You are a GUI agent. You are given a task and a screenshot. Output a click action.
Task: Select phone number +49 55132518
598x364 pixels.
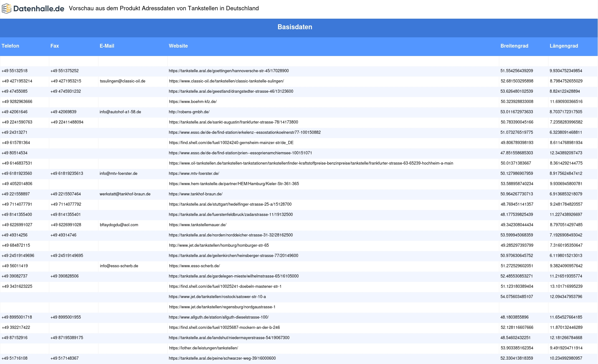click(14, 71)
